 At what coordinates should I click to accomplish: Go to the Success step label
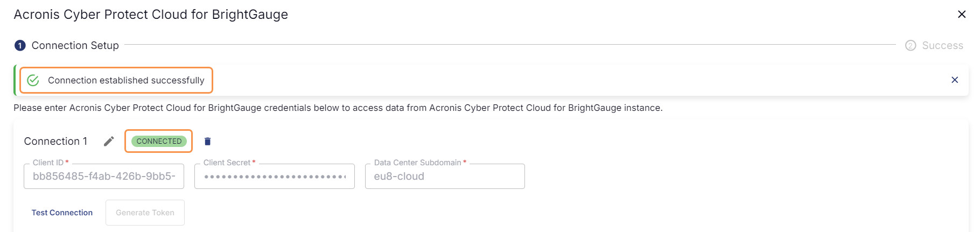point(942,46)
